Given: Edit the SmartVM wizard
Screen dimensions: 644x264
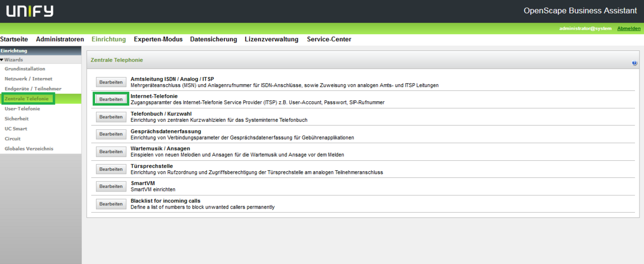Looking at the screenshot, I should tap(111, 186).
